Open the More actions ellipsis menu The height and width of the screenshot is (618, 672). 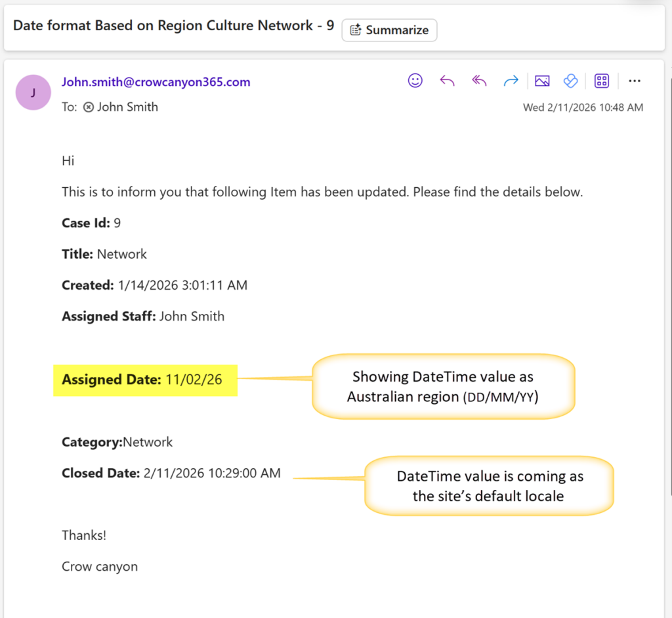[x=634, y=81]
